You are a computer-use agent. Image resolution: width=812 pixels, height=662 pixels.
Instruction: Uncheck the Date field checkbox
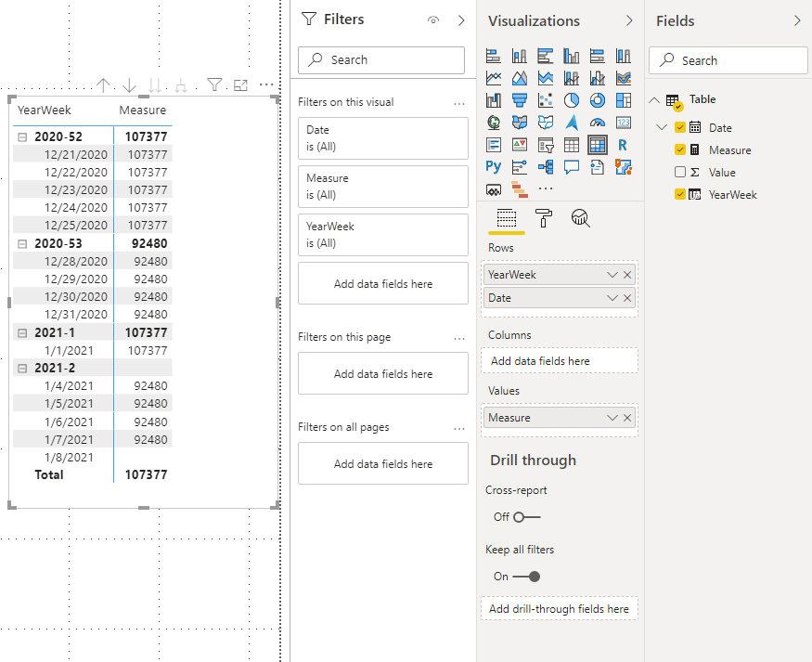pos(680,127)
